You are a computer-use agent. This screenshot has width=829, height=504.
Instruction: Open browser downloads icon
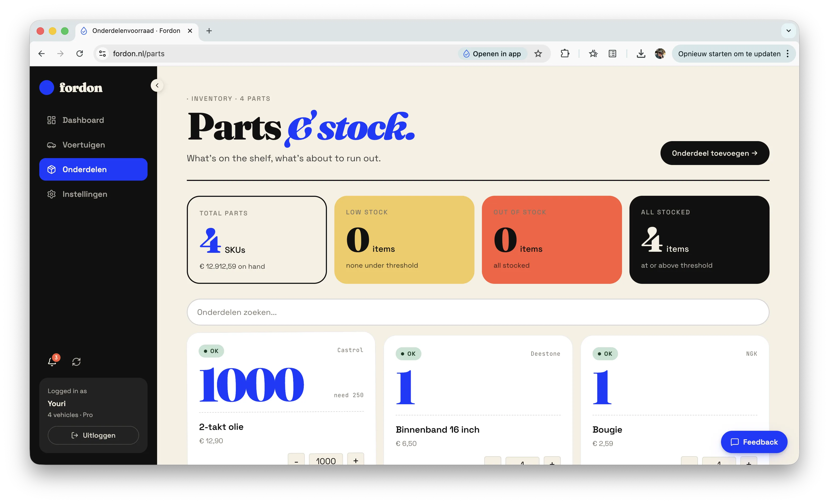point(641,54)
